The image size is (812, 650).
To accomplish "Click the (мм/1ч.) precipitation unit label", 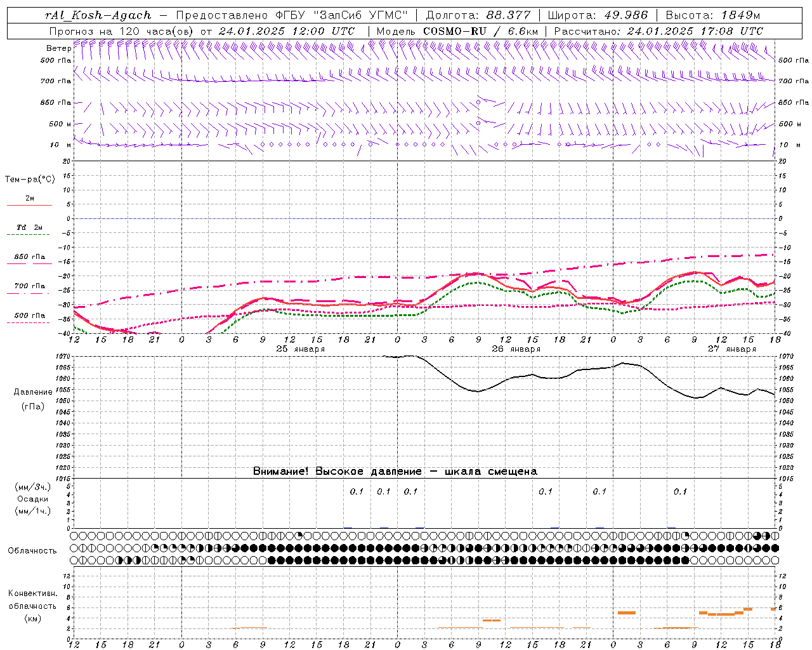I will [x=33, y=511].
